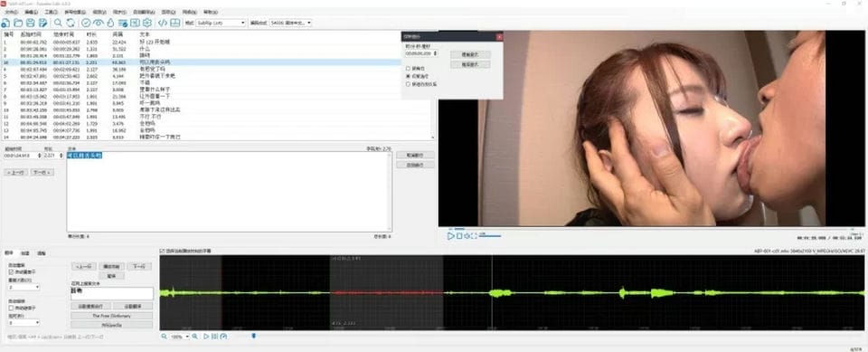Click the show-earlier button in dialog
The height and width of the screenshot is (352, 868).
tap(470, 55)
